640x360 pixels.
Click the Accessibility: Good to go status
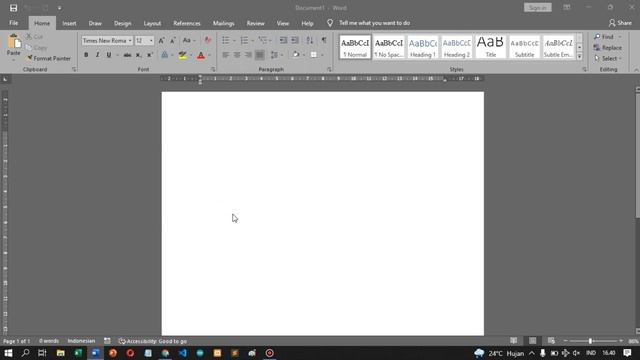click(x=153, y=341)
